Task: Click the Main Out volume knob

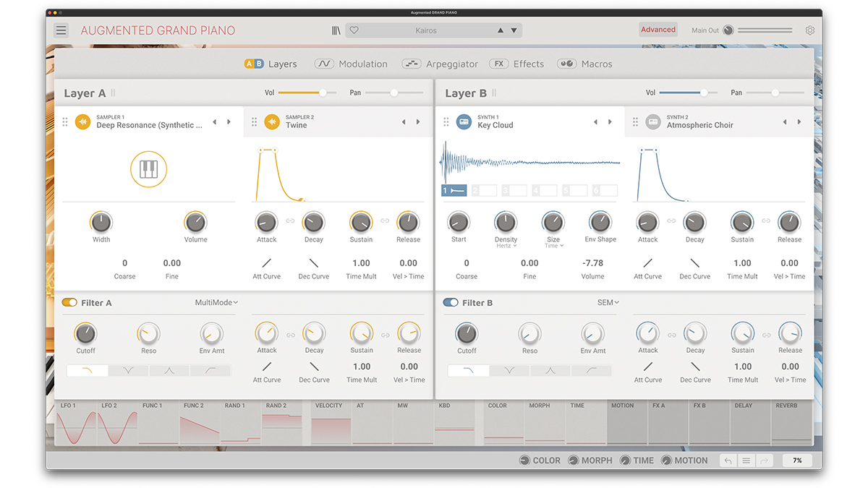Action: click(728, 30)
